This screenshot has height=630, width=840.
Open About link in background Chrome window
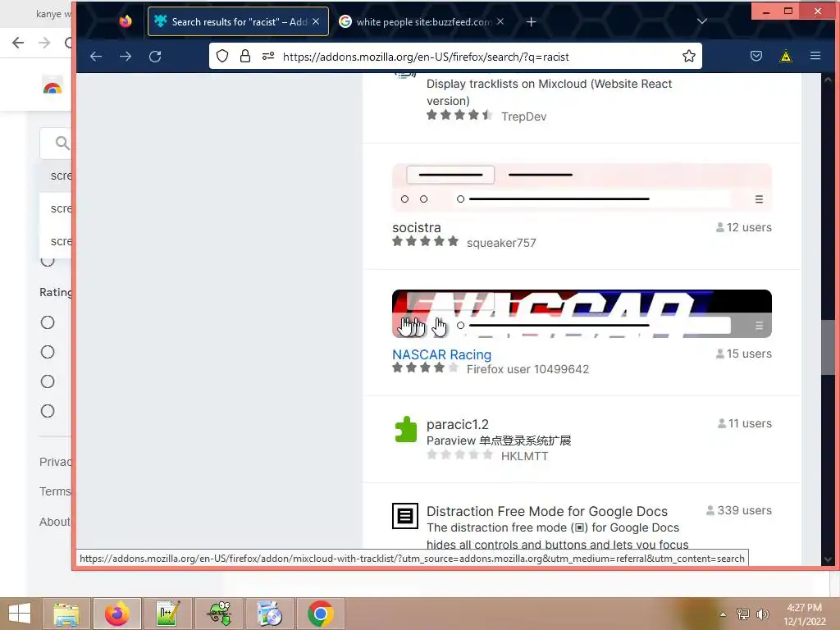click(55, 522)
